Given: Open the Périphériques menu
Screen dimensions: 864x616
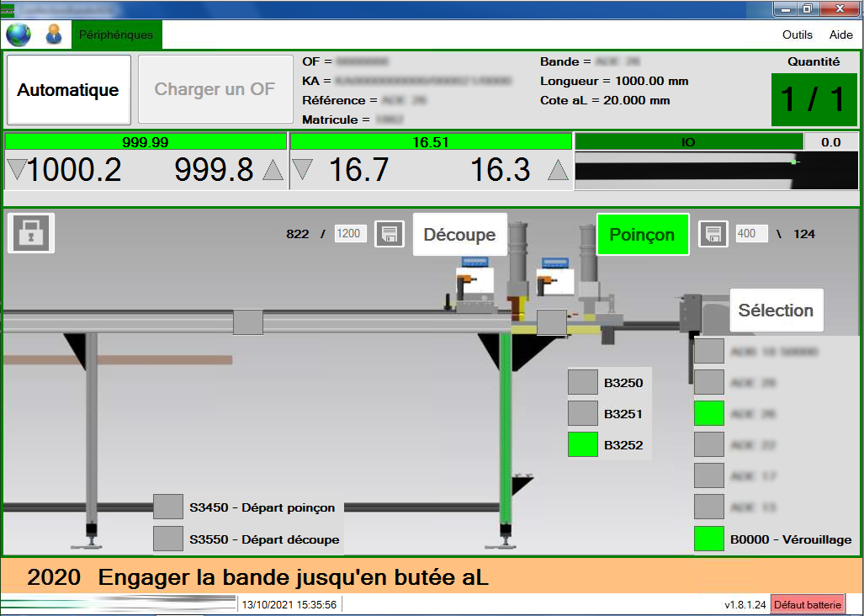Looking at the screenshot, I should (x=116, y=35).
